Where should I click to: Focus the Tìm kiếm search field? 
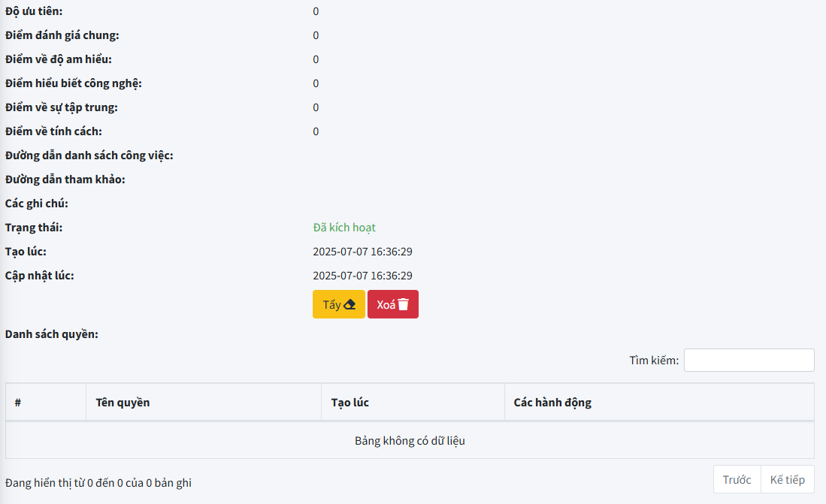point(749,361)
